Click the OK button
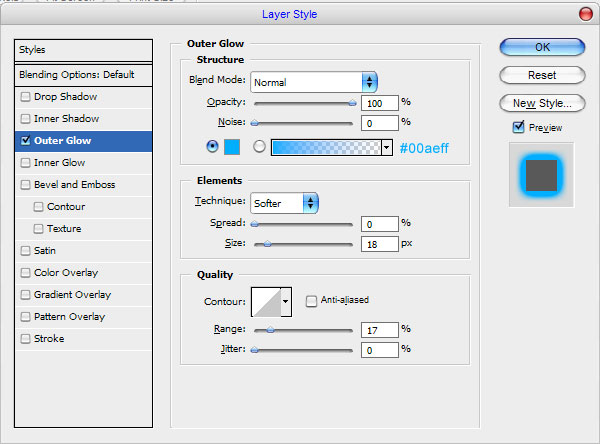This screenshot has width=600, height=444. pos(542,47)
